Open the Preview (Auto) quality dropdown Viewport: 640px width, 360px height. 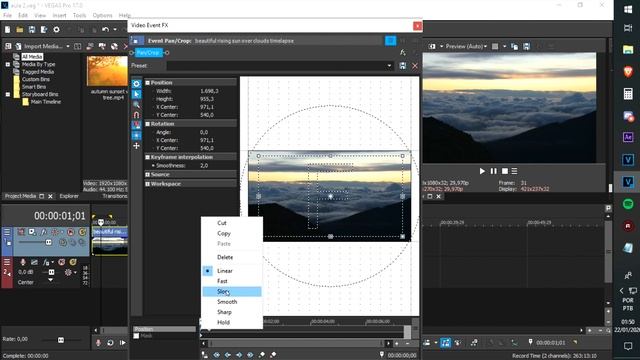click(466, 47)
